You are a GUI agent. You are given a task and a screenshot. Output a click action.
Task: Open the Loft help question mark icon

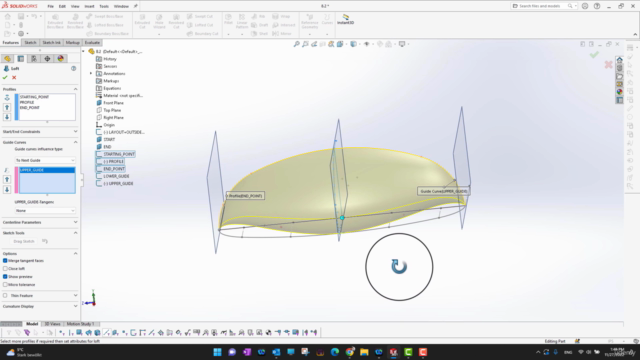click(x=73, y=69)
